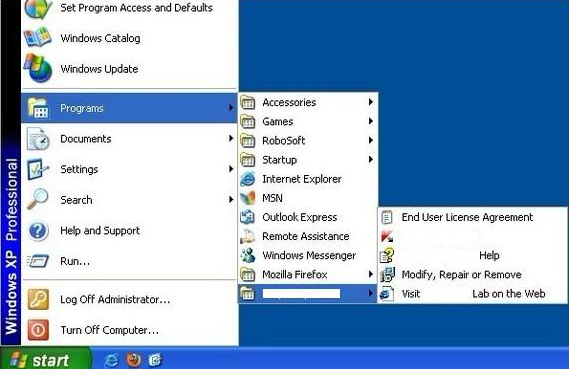Click the Windows Messenger icon
The width and height of the screenshot is (569, 369).
pyautogui.click(x=248, y=255)
